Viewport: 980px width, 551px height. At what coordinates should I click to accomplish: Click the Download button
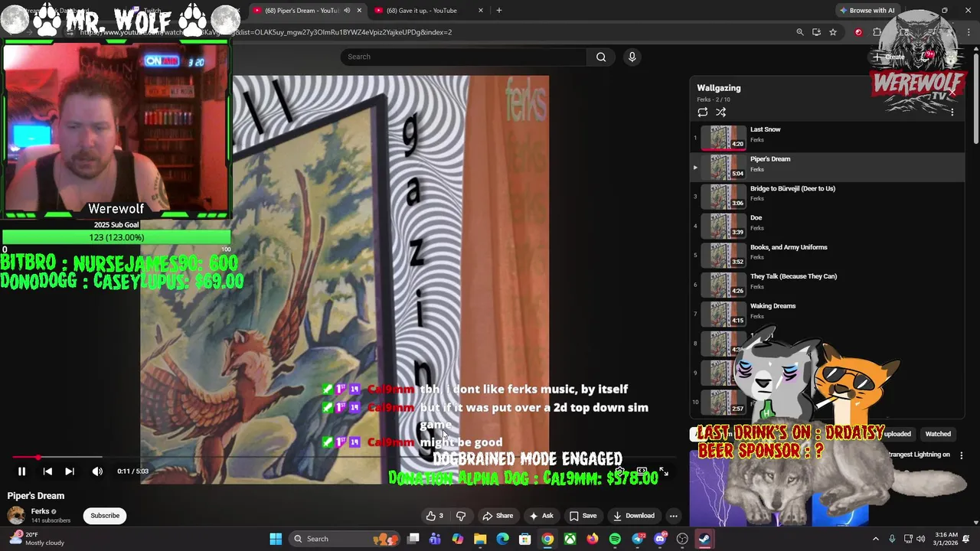coord(634,516)
